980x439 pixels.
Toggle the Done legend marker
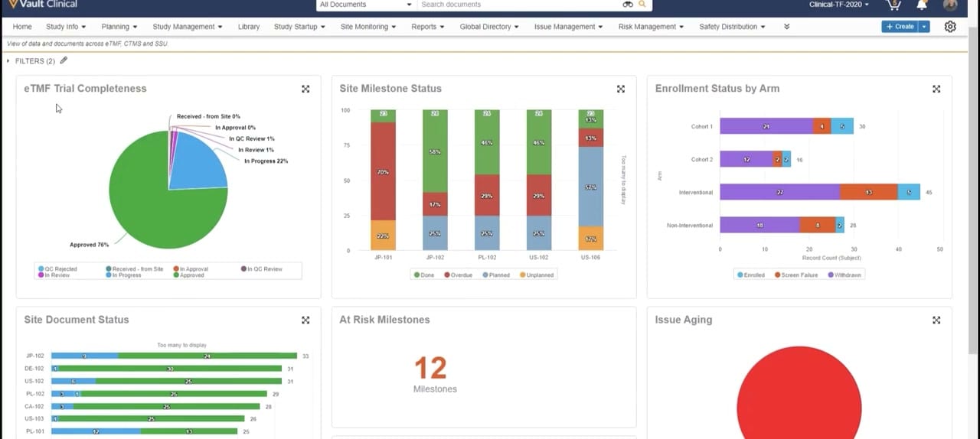click(x=417, y=275)
